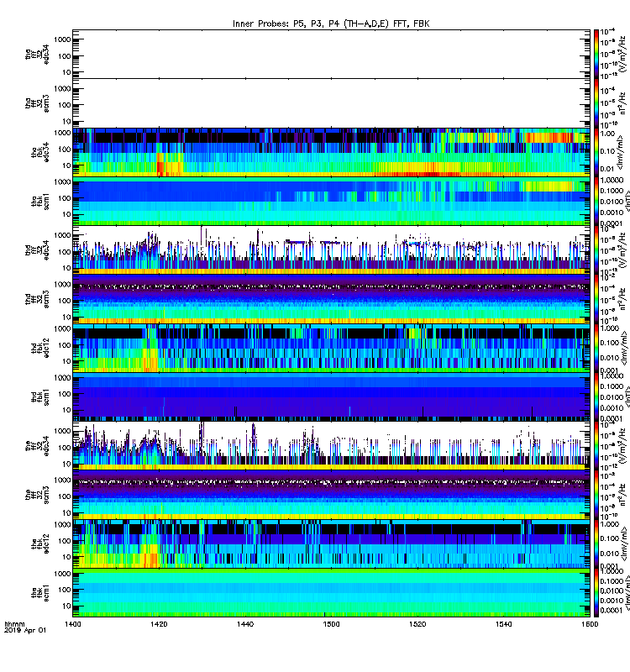Click the the fbk scm1 spectrogram

(x=331, y=593)
